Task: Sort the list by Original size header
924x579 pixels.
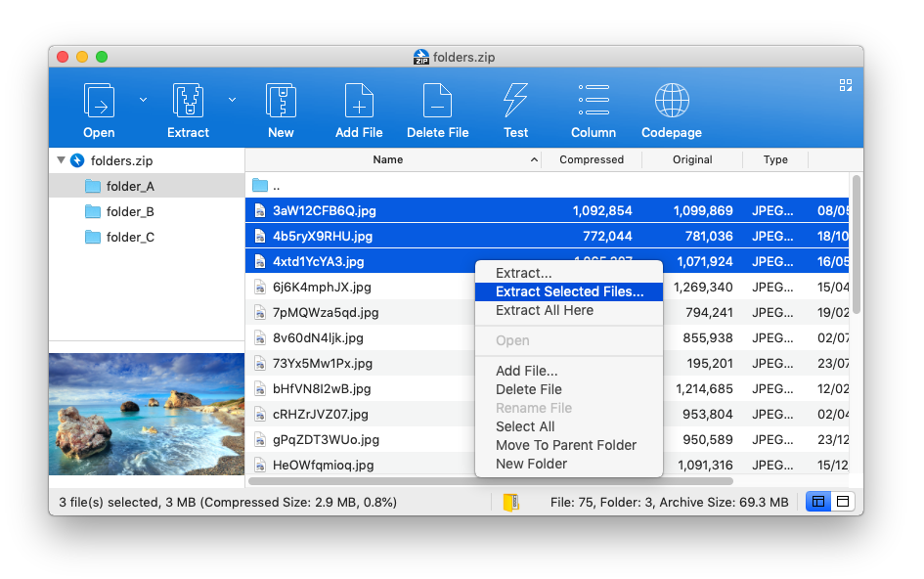Action: (x=691, y=159)
